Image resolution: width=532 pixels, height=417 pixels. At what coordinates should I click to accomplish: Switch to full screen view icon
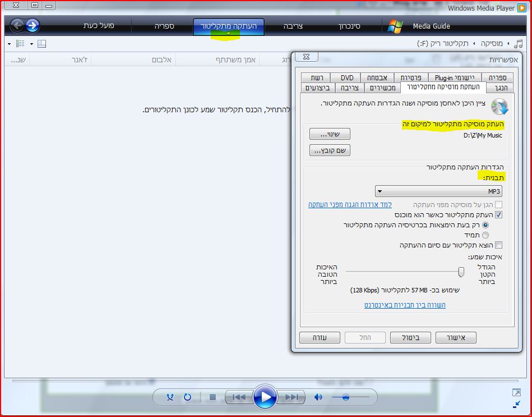(x=516, y=392)
